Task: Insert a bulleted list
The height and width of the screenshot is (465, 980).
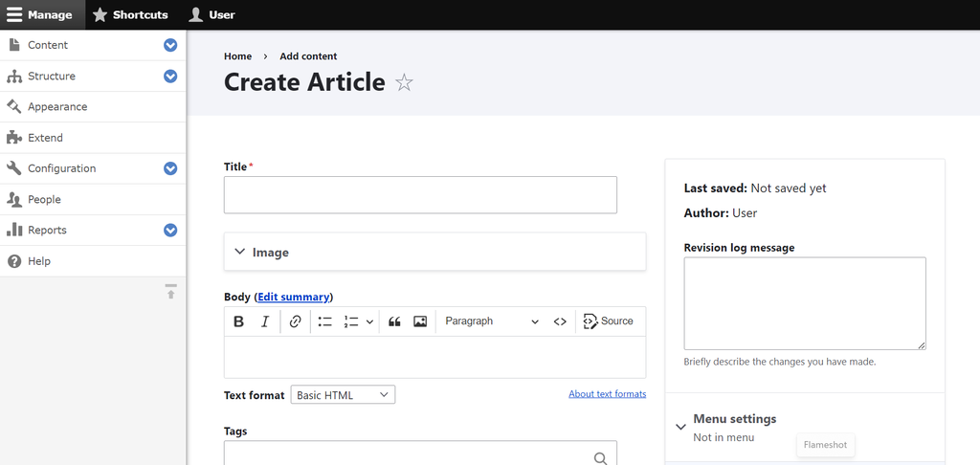Action: 324,321
